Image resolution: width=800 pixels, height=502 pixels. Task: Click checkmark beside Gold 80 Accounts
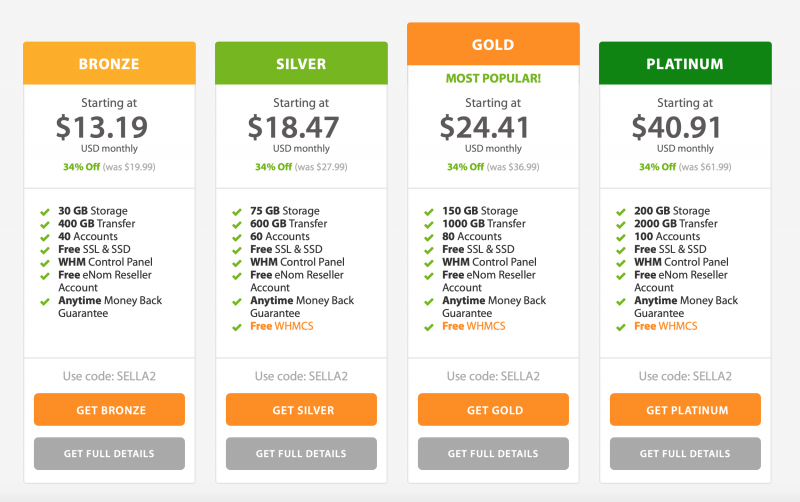[429, 238]
